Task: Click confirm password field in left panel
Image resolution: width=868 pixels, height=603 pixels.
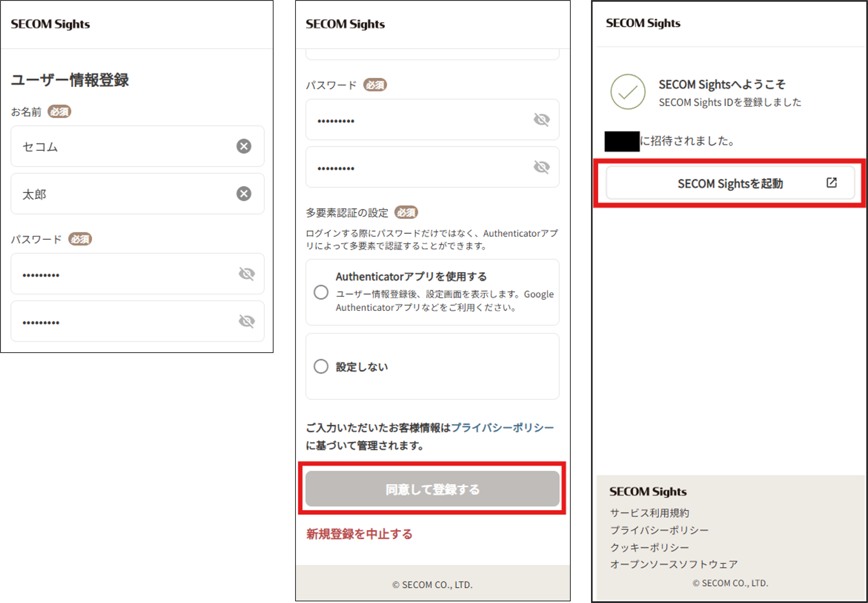Action: (x=137, y=321)
